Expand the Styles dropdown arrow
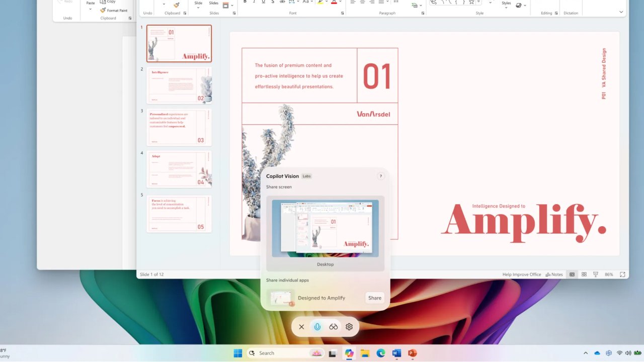This screenshot has width=644, height=362. [506, 9]
